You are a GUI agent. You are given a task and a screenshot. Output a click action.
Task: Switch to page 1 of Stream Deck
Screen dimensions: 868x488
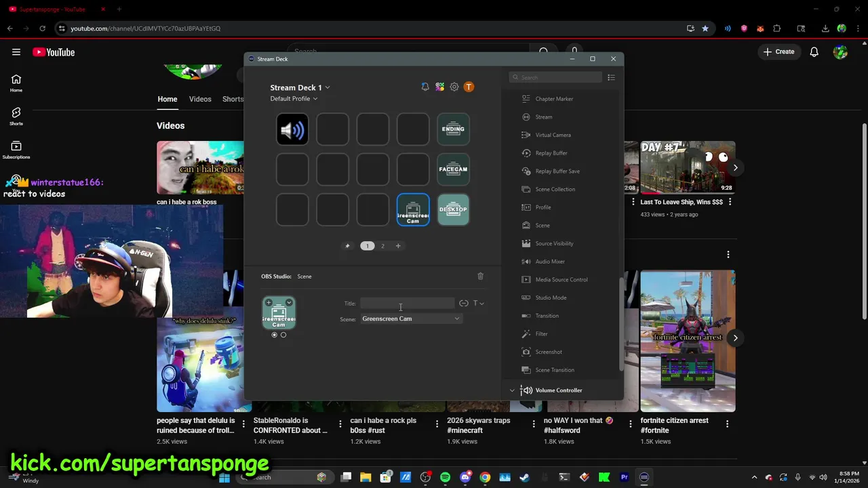(x=368, y=246)
